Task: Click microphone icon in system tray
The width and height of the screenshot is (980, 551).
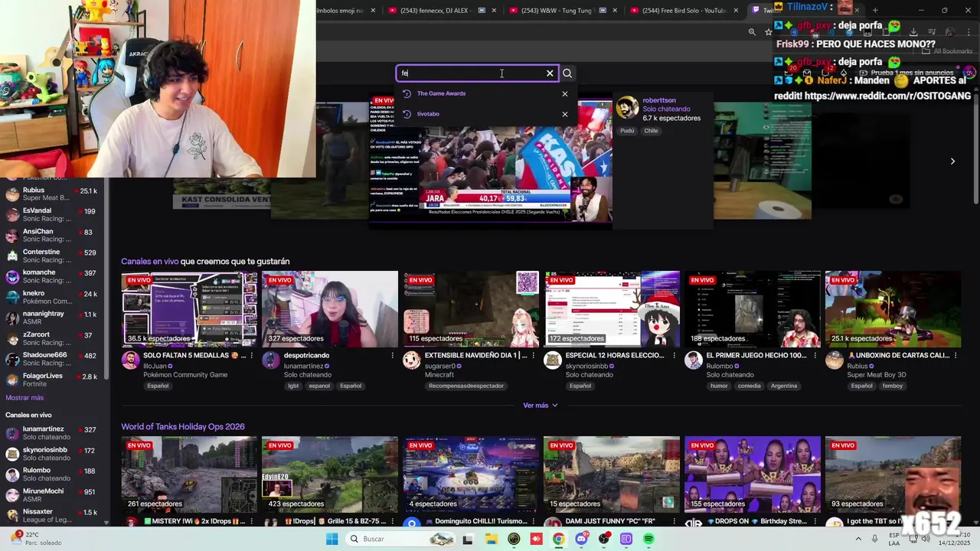Action: click(x=874, y=539)
